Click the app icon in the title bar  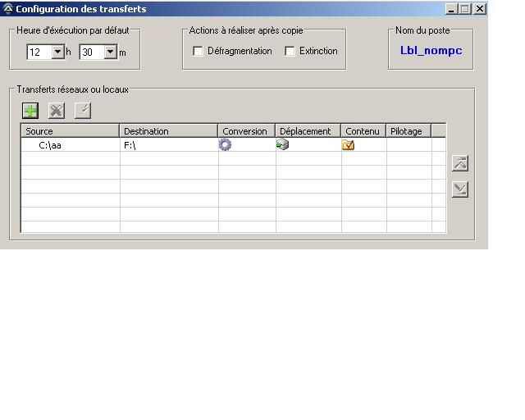(7, 9)
